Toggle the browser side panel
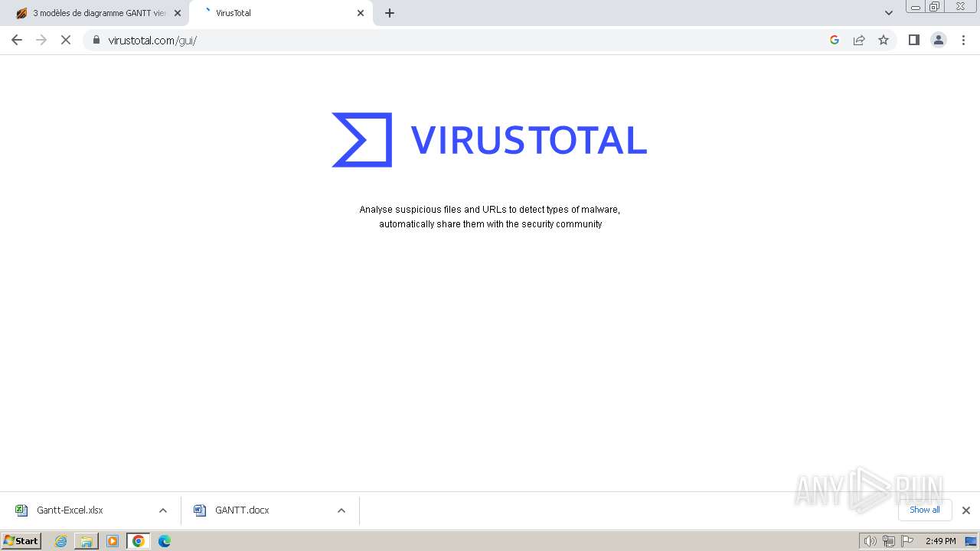 click(x=913, y=40)
